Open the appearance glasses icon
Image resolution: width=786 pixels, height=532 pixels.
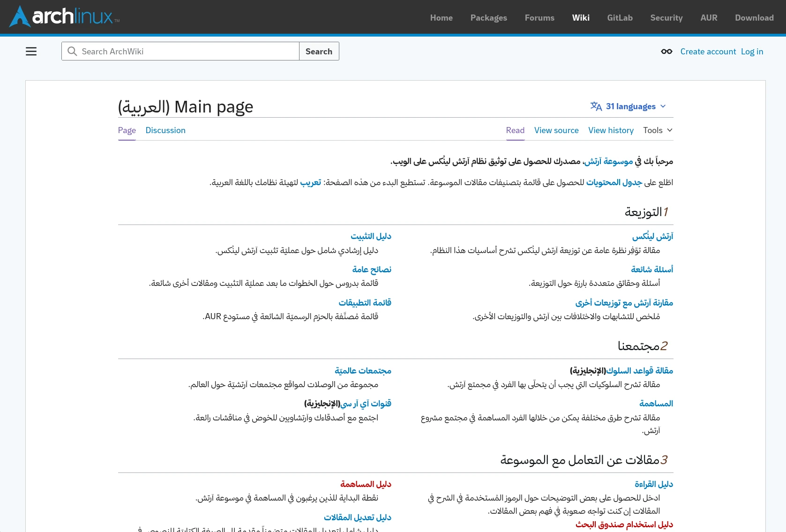pyautogui.click(x=666, y=52)
